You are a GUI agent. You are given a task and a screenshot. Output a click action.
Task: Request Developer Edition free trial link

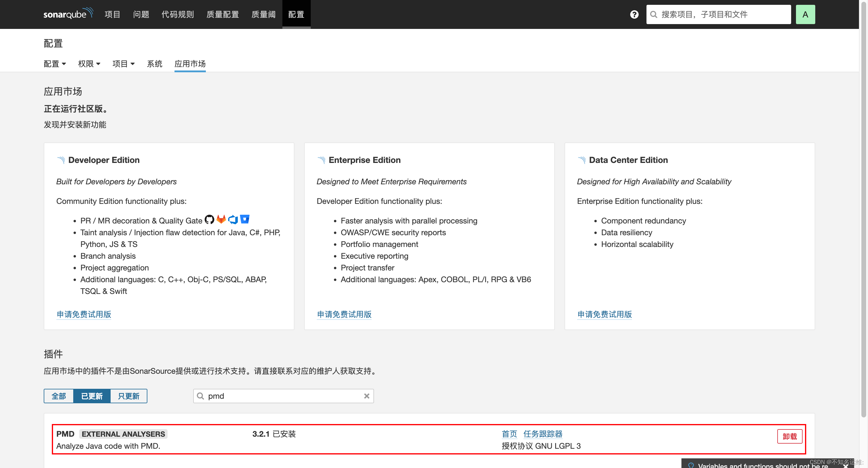pyautogui.click(x=84, y=314)
